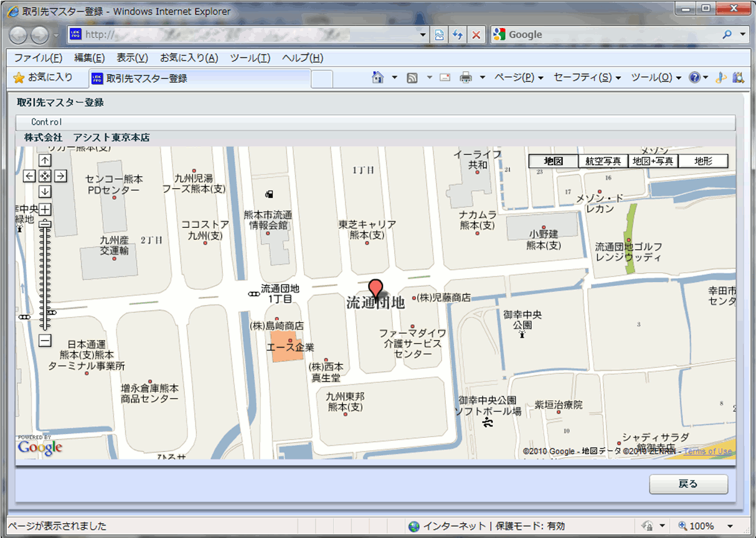Pan the map right with the arrow

coord(60,176)
